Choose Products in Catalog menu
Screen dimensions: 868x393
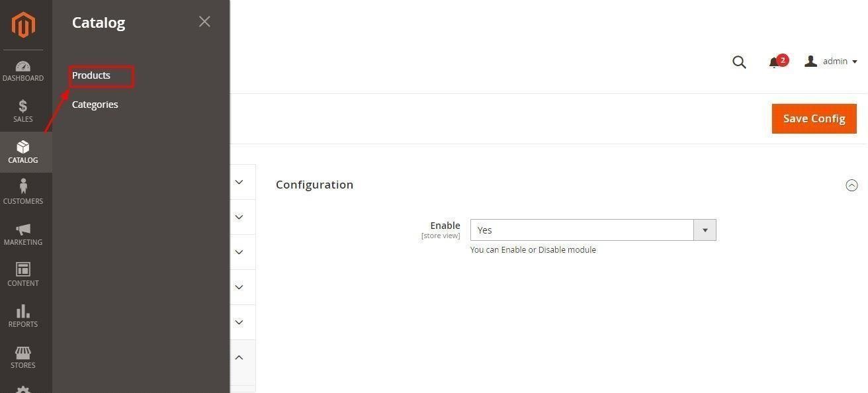click(91, 75)
